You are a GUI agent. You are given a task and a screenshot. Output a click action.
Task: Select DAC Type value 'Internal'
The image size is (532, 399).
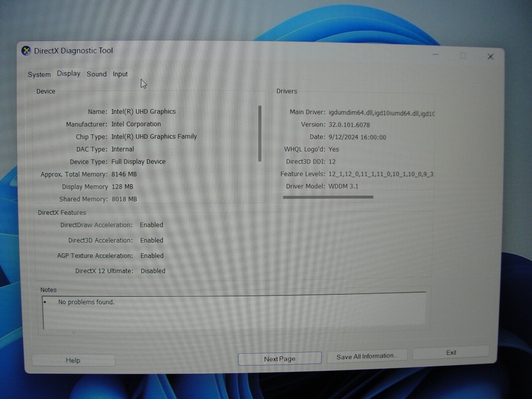pyautogui.click(x=123, y=149)
